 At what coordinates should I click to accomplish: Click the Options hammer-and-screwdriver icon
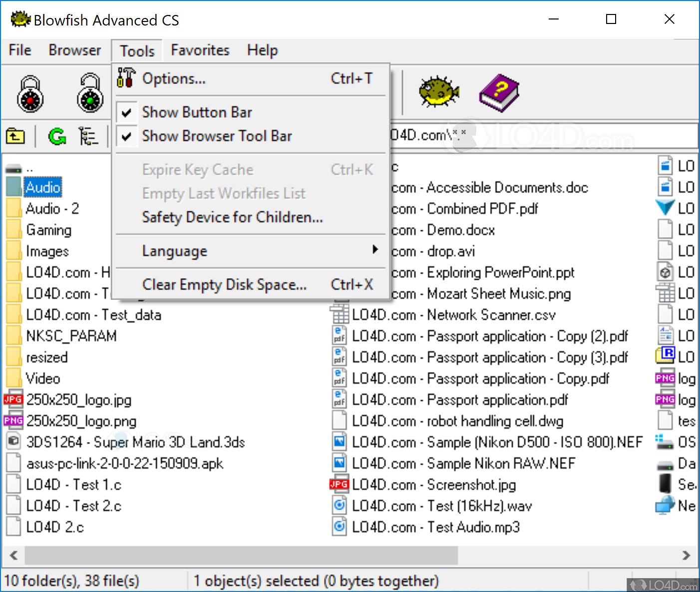[x=125, y=78]
